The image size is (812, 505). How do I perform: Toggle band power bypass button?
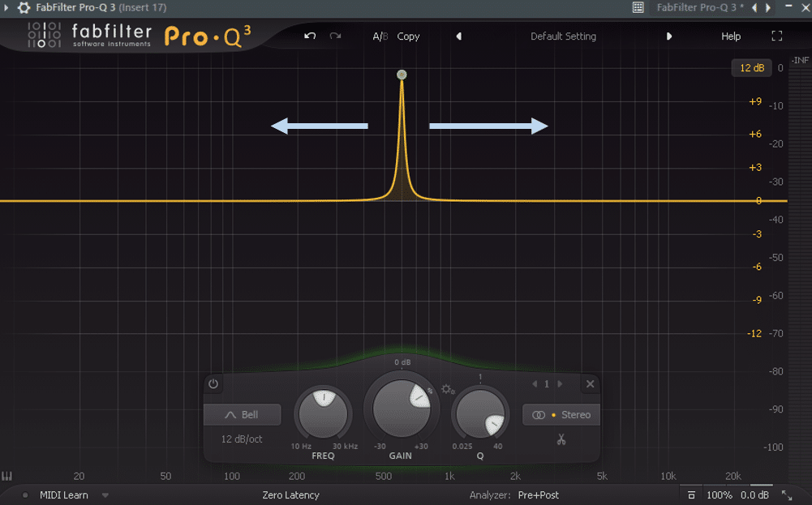pos(213,384)
